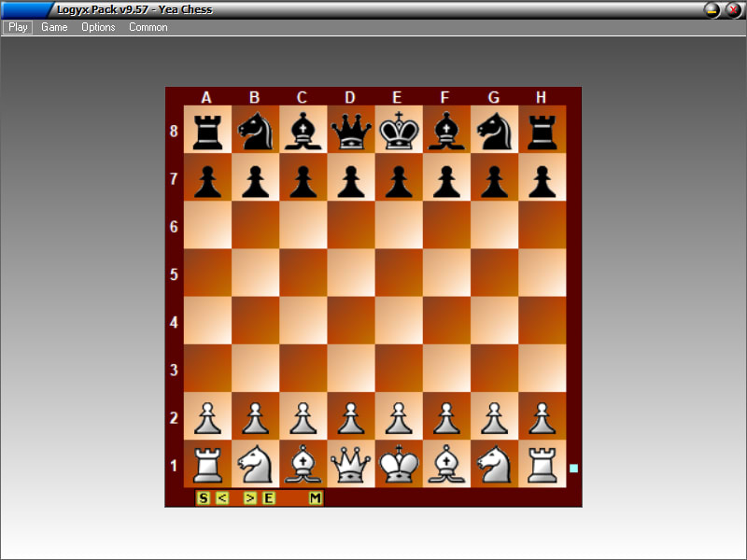The image size is (747, 560).
Task: Select the white rook on A1
Action: click(207, 464)
